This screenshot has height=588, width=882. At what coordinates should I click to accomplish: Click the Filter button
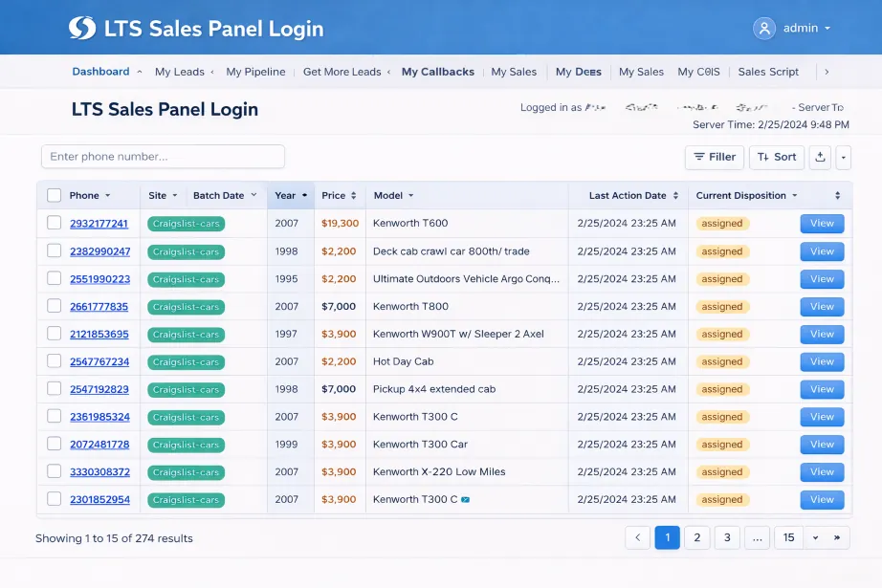(715, 158)
